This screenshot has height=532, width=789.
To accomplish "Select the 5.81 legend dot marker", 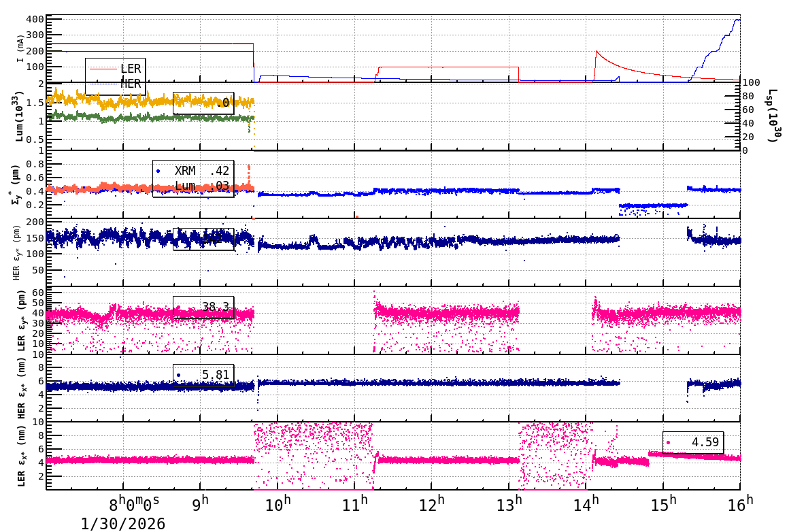I will pyautogui.click(x=178, y=375).
